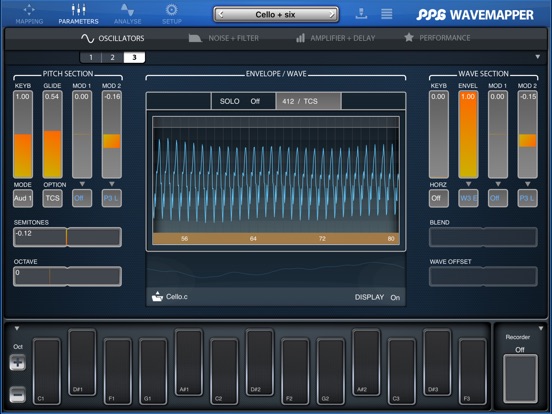This screenshot has height=414, width=552.
Task: Open the Parameters page icon
Action: pyautogui.click(x=78, y=14)
